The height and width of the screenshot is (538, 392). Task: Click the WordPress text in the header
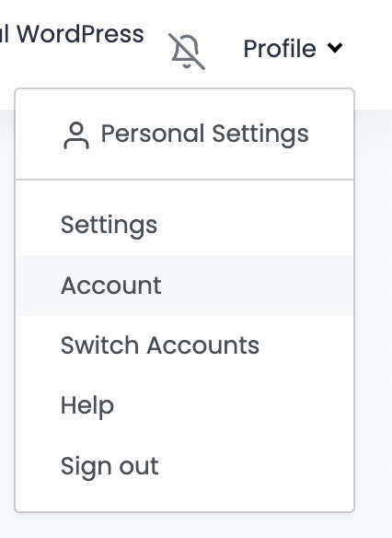tap(80, 34)
